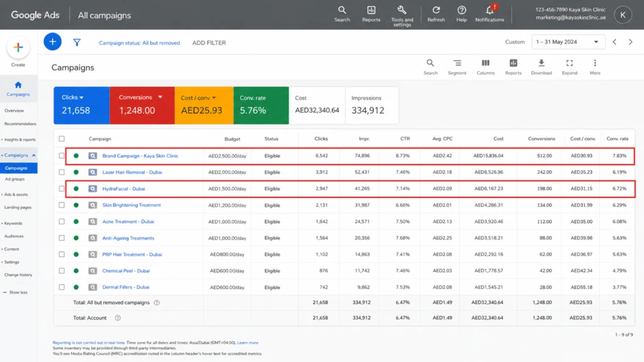
Task: Click Learn more link in footer
Action: point(248,343)
